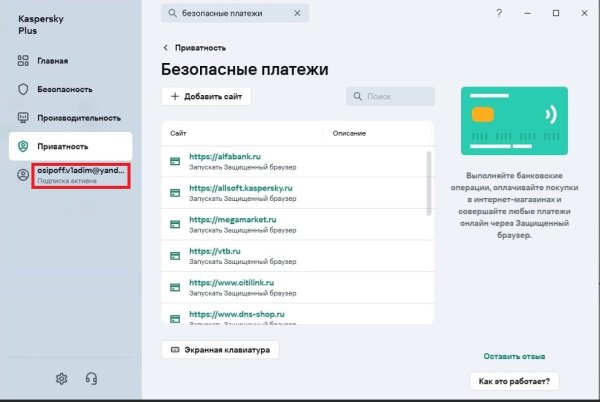Open the Производительность section
The height and width of the screenshot is (402, 600).
[x=70, y=118]
